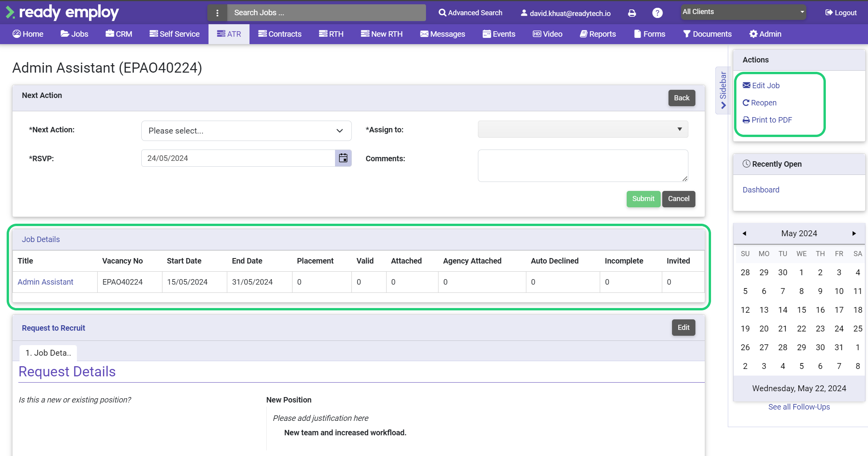The image size is (868, 456).
Task: Click into the Comments text area
Action: coord(583,166)
